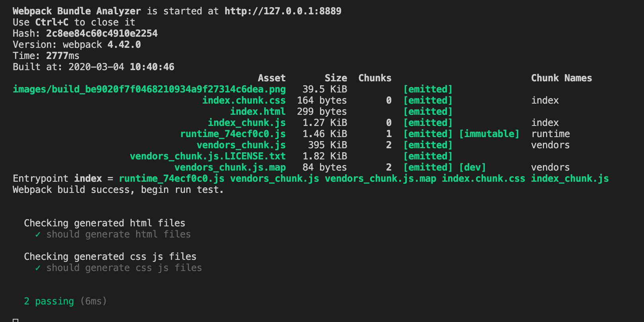
Task: Select the [dev] flag on the map row
Action: tap(472, 167)
